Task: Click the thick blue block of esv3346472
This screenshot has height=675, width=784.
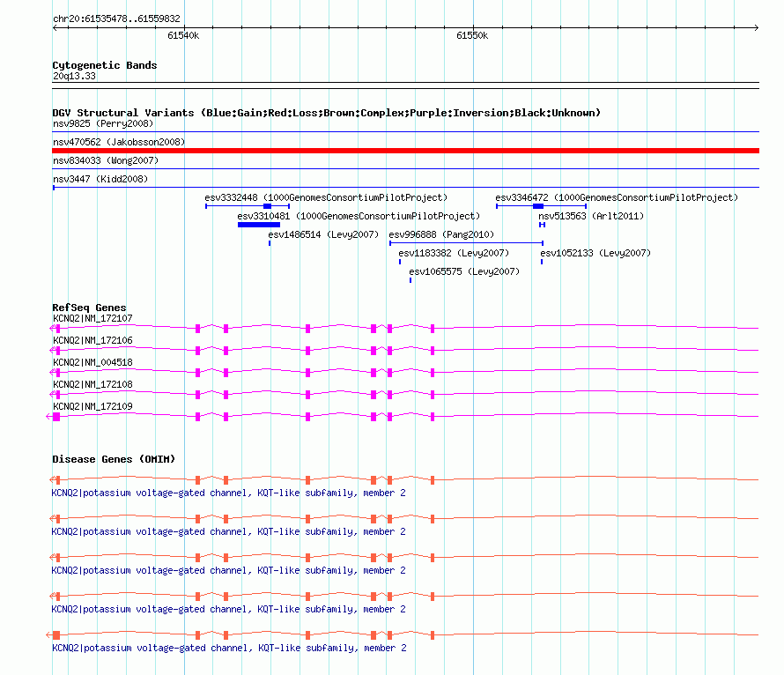Action: tap(538, 206)
